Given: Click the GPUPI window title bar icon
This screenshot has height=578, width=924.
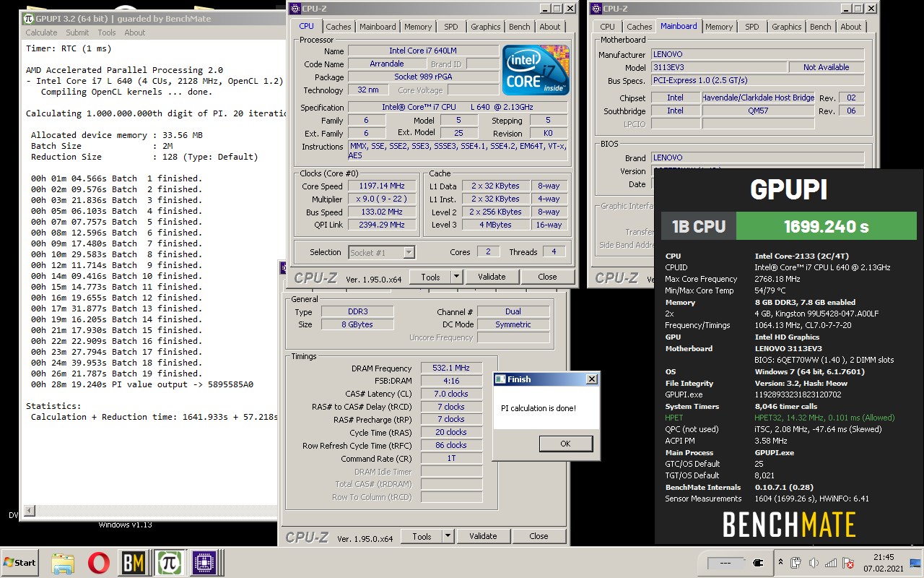Looking at the screenshot, I should click(29, 18).
